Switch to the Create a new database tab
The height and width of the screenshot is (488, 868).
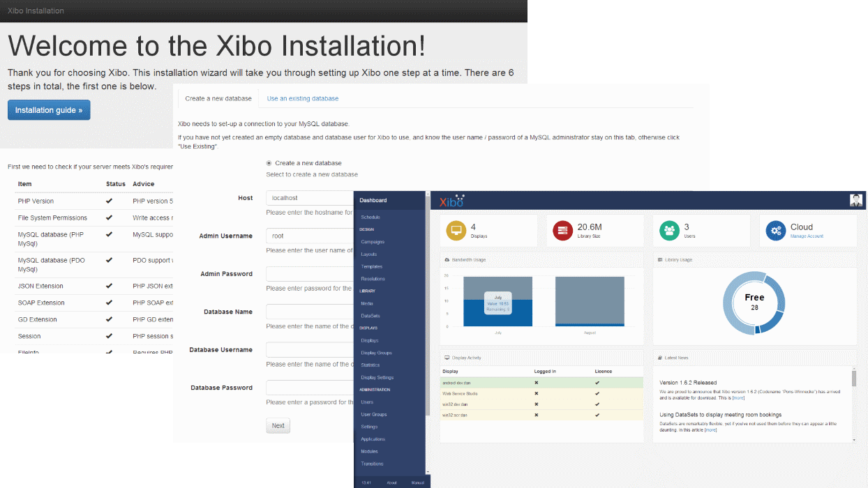(x=218, y=98)
